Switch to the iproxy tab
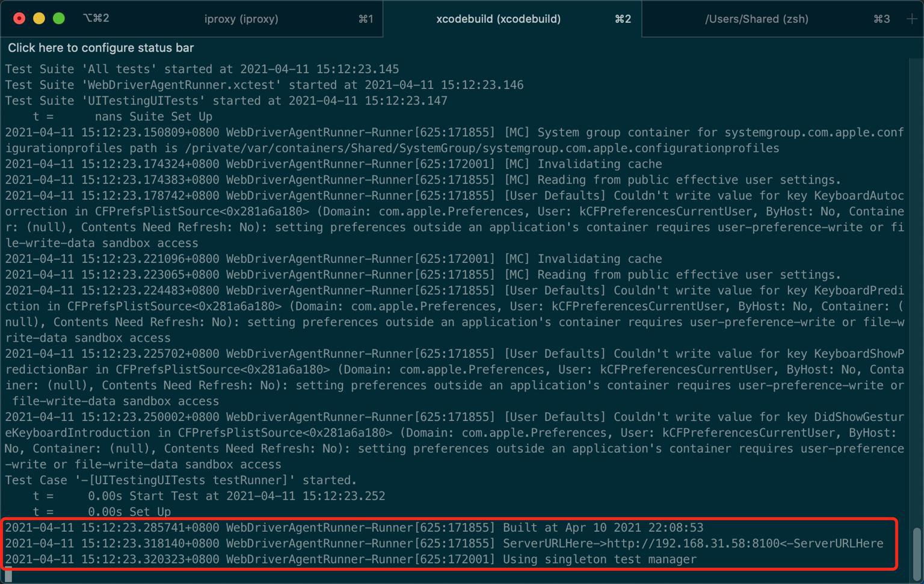The width and height of the screenshot is (924, 584). coord(241,19)
